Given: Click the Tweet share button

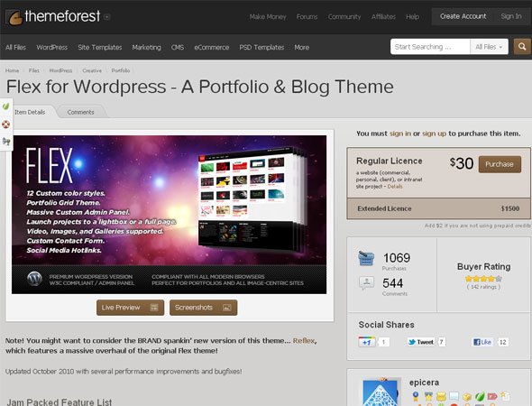Looking at the screenshot, I should (421, 342).
